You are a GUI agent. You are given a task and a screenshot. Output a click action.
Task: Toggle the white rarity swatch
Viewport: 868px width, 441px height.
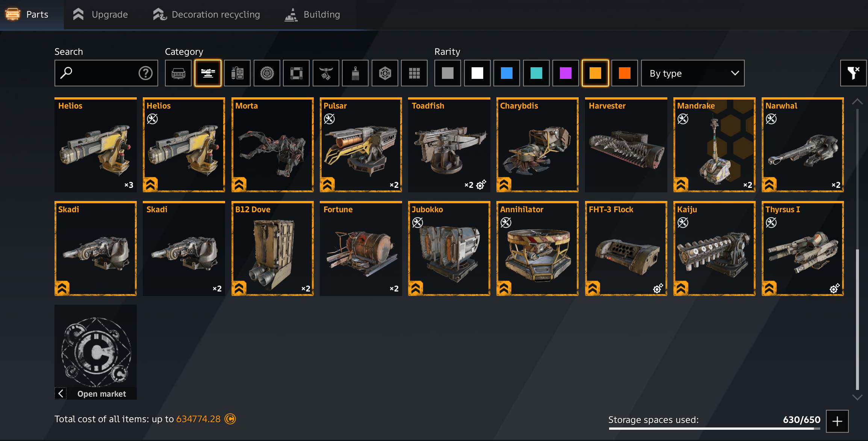click(x=477, y=73)
